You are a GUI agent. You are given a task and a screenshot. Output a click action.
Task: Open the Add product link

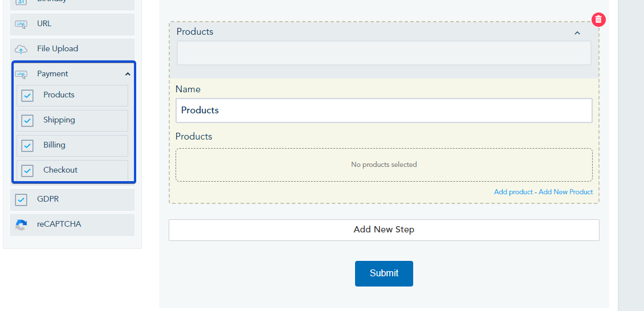tap(513, 192)
